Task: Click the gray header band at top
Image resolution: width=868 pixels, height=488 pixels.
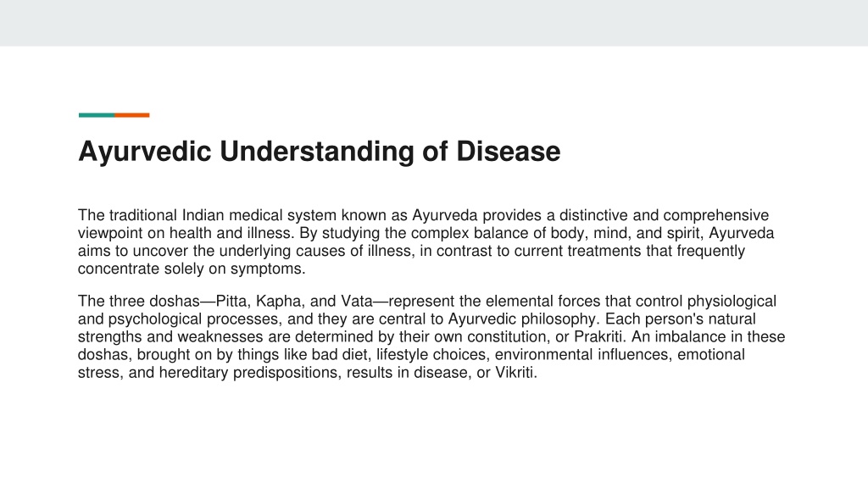Action: click(434, 23)
